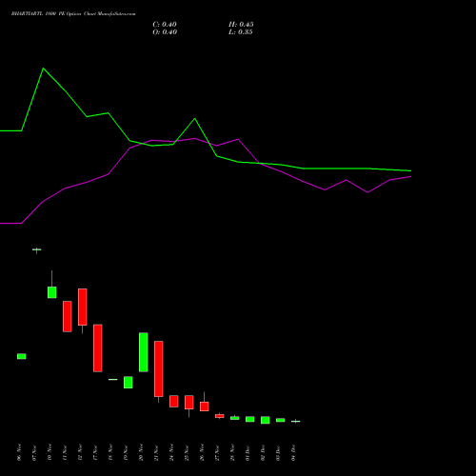The width and height of the screenshot is (476, 476).
Task: Click the right end of the purple line
Action: [410, 176]
